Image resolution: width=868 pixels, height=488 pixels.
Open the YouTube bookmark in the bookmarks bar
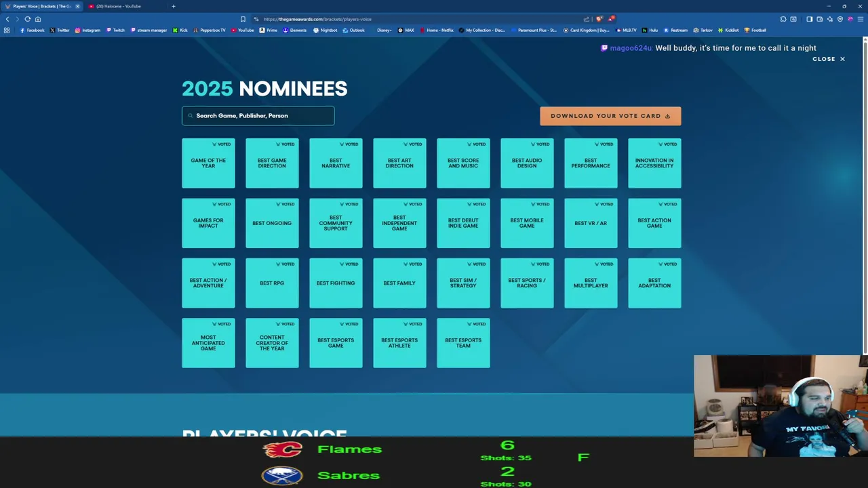243,30
